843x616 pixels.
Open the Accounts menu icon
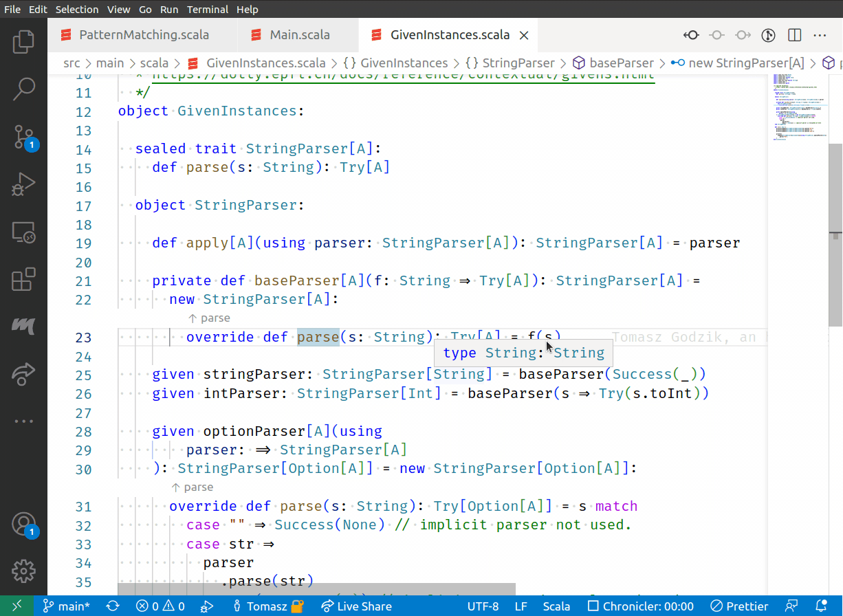(23, 525)
